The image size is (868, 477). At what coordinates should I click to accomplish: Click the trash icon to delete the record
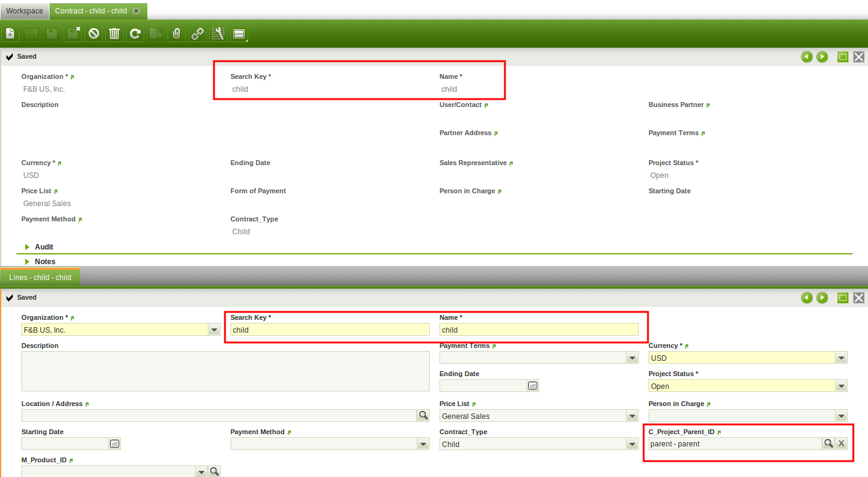(114, 34)
